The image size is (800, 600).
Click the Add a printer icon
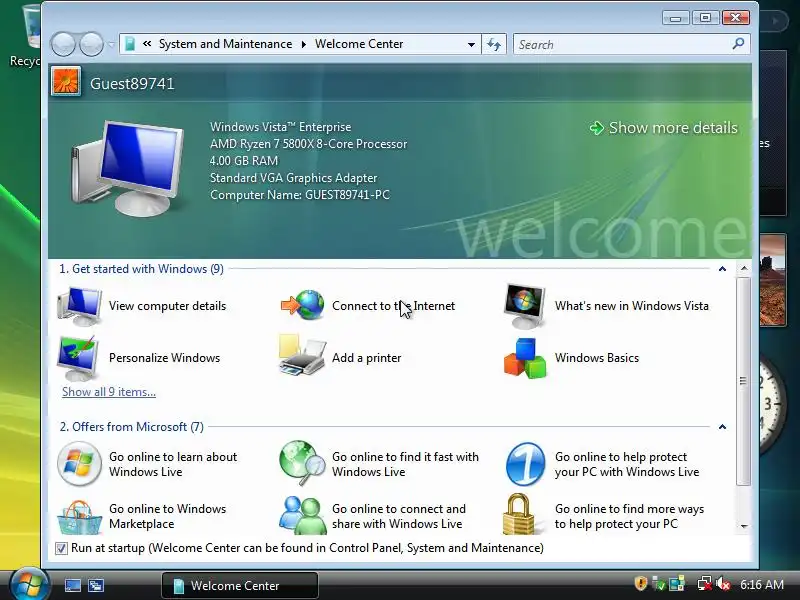point(302,356)
